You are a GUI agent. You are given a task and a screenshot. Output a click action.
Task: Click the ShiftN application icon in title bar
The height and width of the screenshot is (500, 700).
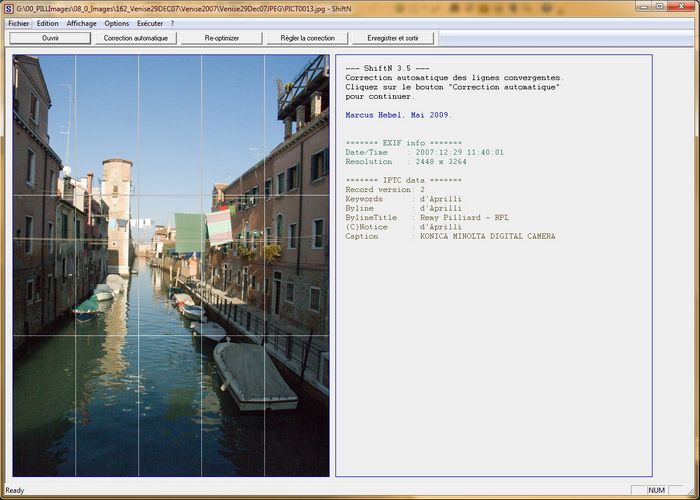(8, 8)
